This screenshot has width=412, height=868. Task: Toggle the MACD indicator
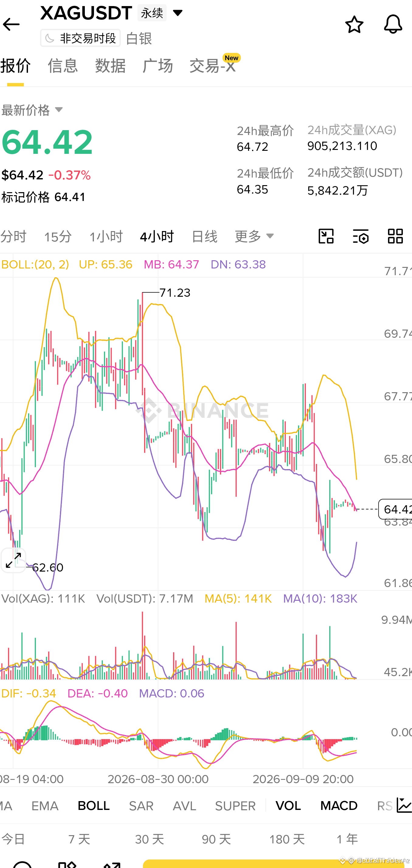(x=338, y=806)
